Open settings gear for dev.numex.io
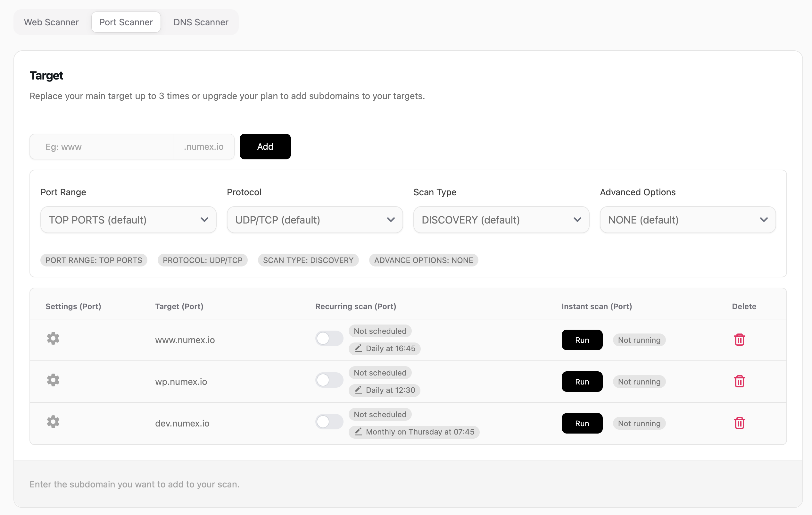This screenshot has width=812, height=515. click(53, 422)
